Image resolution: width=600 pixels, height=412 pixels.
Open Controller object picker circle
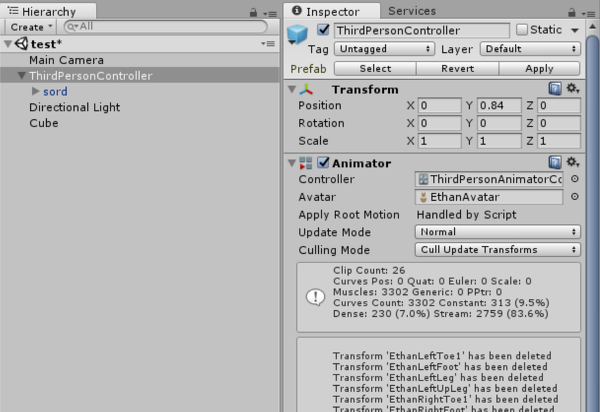574,179
